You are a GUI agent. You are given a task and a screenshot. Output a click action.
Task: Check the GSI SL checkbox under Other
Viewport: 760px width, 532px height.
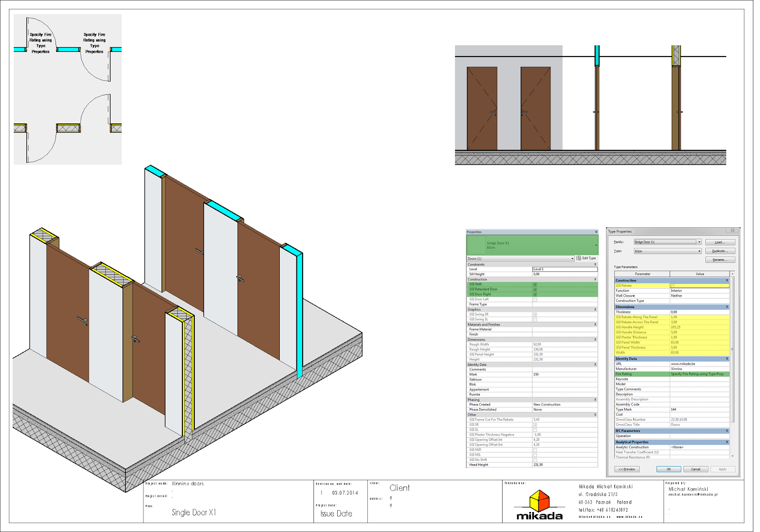point(536,429)
